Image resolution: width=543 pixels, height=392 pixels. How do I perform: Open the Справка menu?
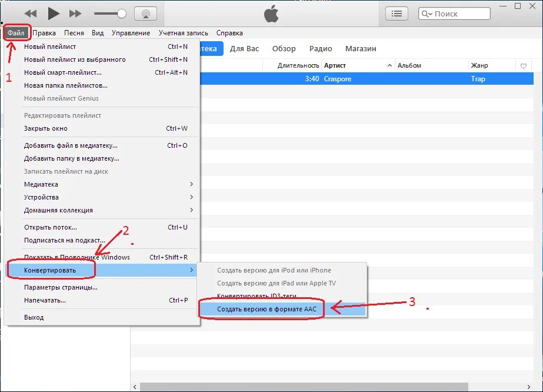pyautogui.click(x=229, y=33)
